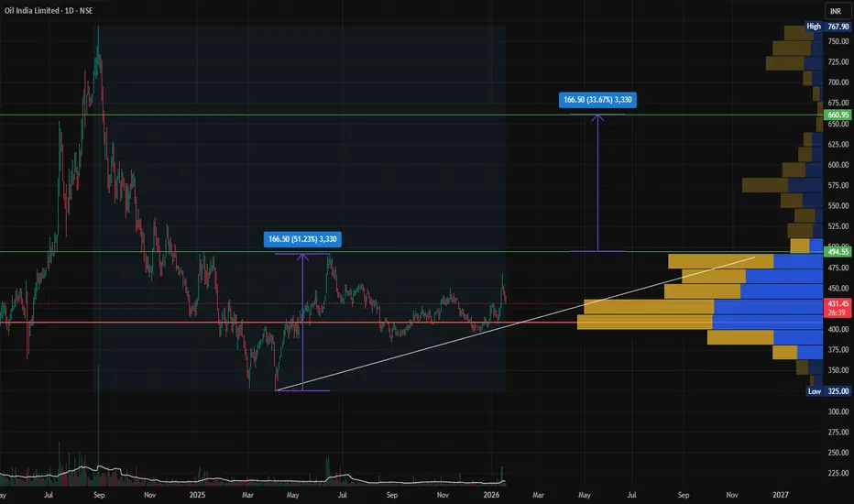Screen dimensions: 854x504
Task: Click the High 767.90 price marker
Action: [827, 27]
